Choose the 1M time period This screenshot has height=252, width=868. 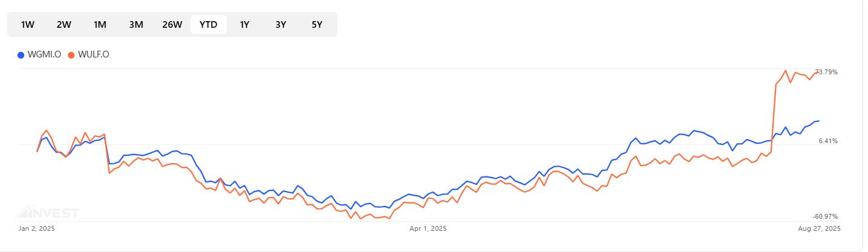tap(100, 25)
